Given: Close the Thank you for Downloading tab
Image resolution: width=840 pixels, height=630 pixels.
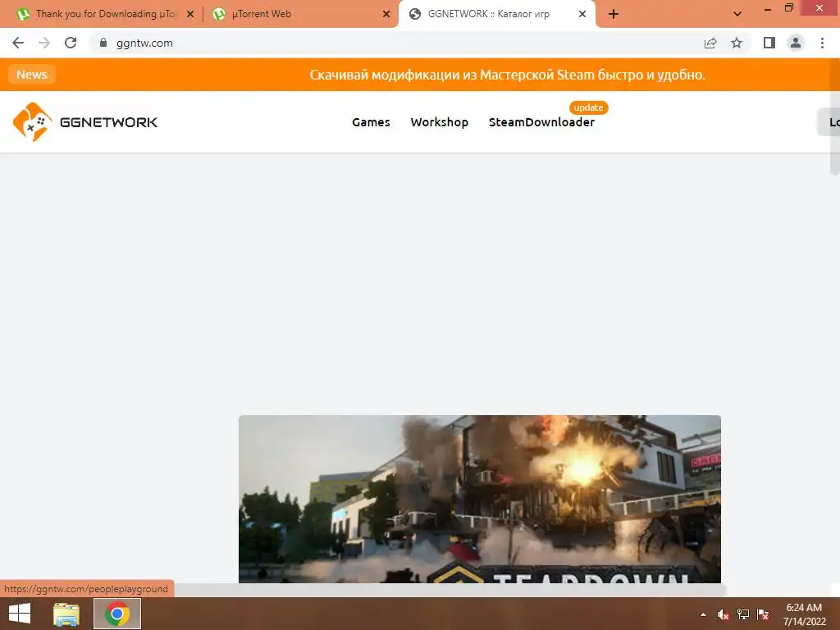Looking at the screenshot, I should click(190, 14).
